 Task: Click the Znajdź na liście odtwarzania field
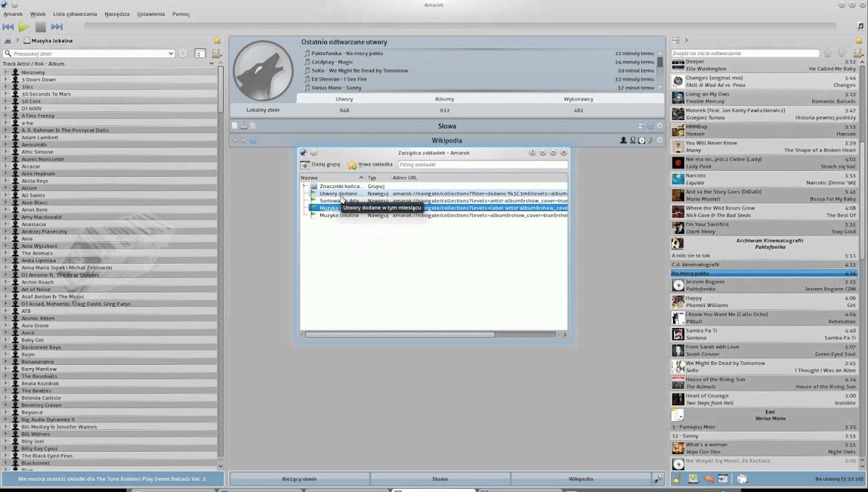click(x=745, y=53)
